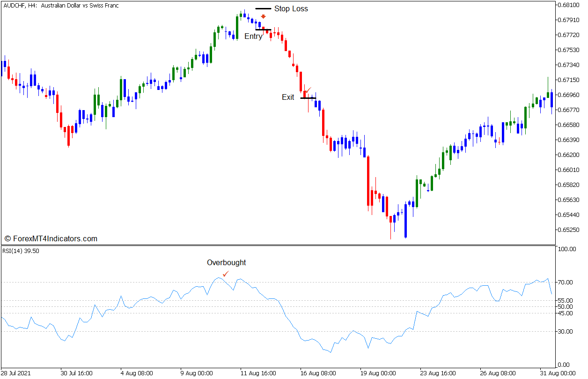Expand the AUDCHF H4 chart title bar
This screenshot has height=379, width=588.
pyautogui.click(x=61, y=5)
